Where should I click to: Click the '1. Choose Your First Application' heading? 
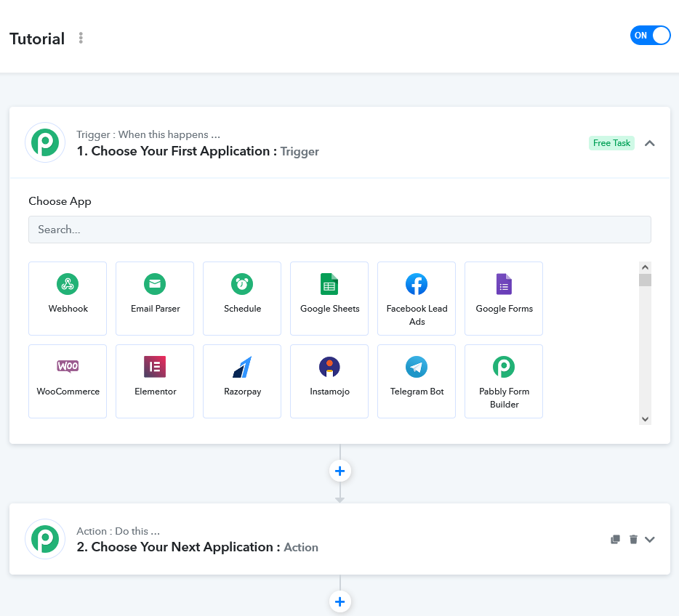[x=198, y=151]
